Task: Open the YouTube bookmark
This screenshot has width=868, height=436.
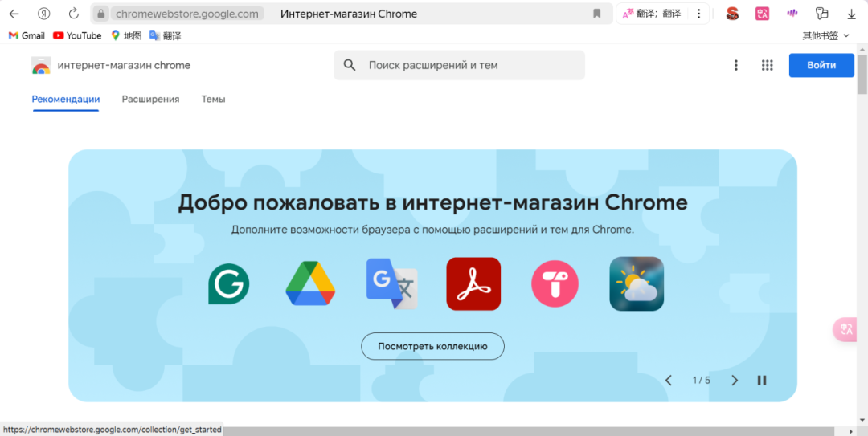Action: (x=77, y=35)
